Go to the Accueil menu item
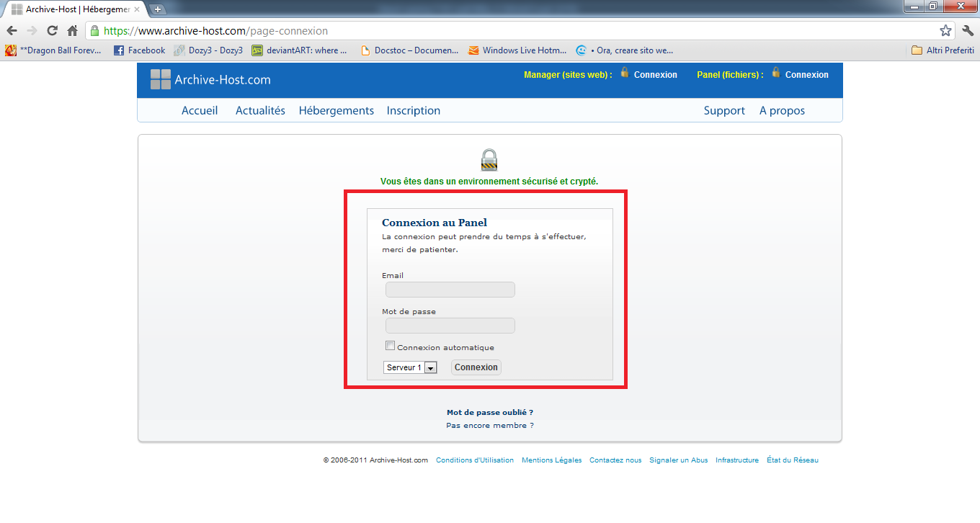The height and width of the screenshot is (523, 980). click(x=200, y=110)
